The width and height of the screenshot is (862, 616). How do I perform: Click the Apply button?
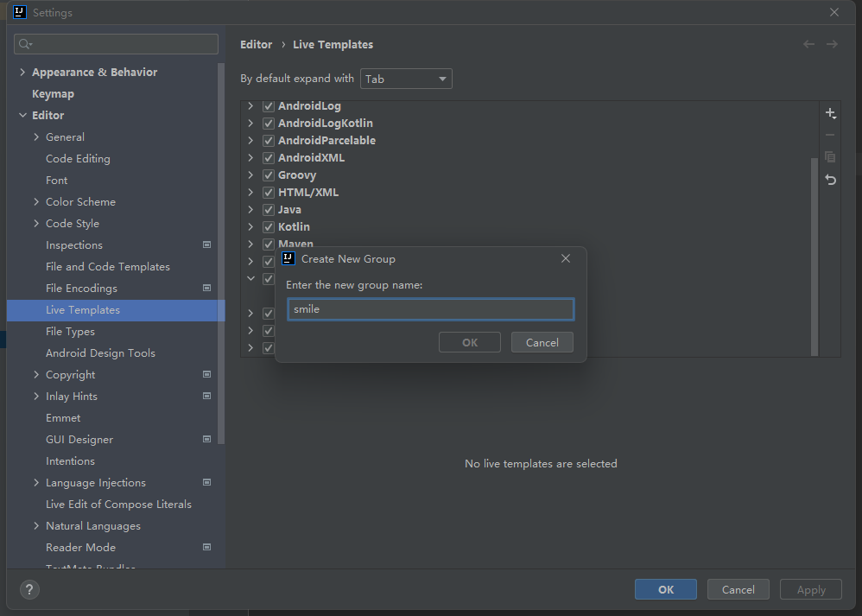click(x=811, y=589)
